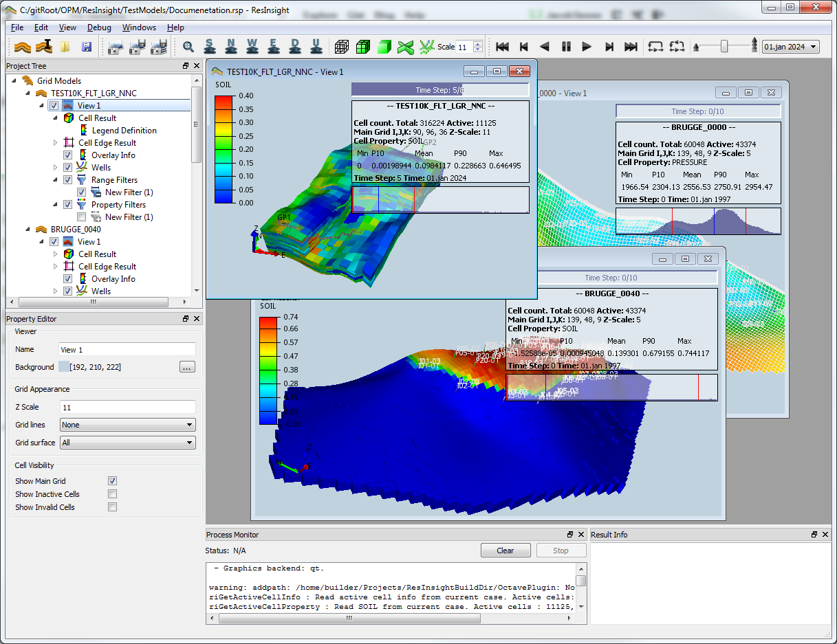The image size is (837, 644).
Task: Set camera to view from North
Action: coord(231,47)
